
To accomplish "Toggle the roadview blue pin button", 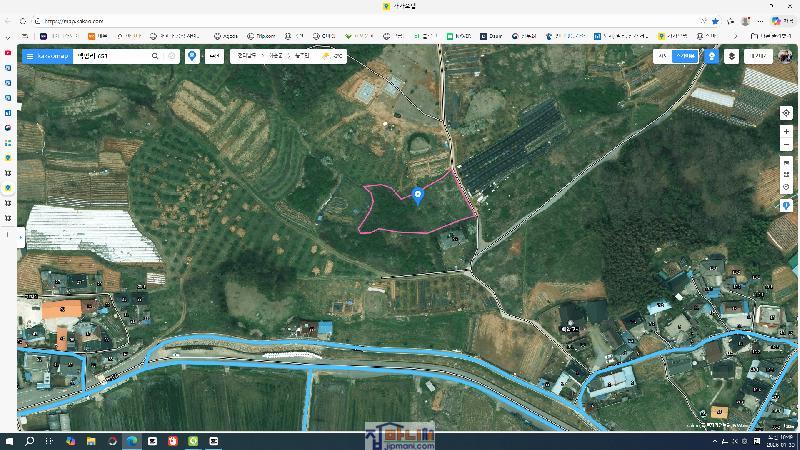I will tap(712, 57).
